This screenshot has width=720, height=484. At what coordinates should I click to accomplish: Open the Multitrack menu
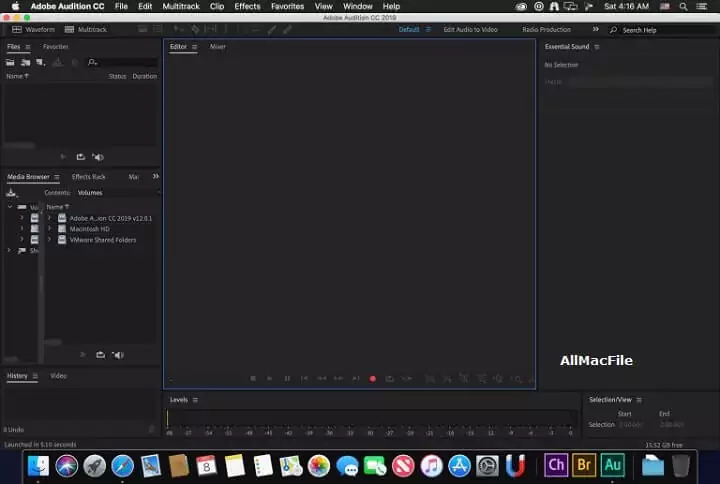point(181,6)
